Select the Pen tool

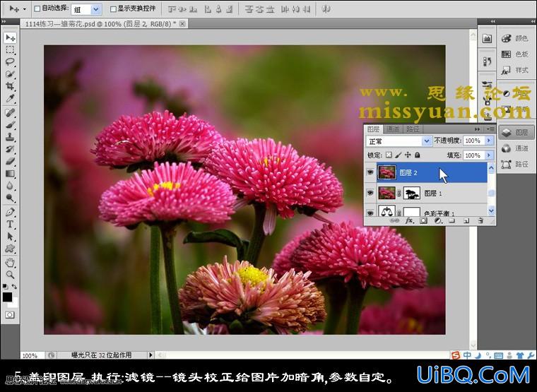point(10,212)
